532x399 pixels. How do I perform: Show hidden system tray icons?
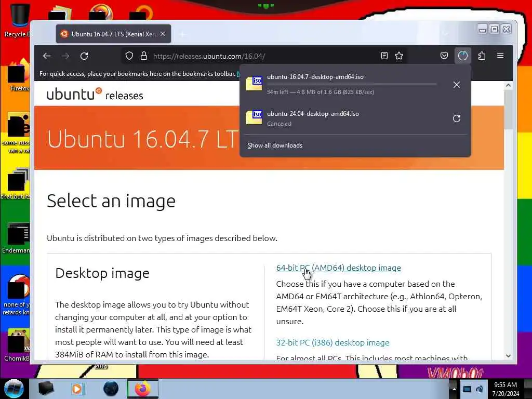pyautogui.click(x=454, y=389)
